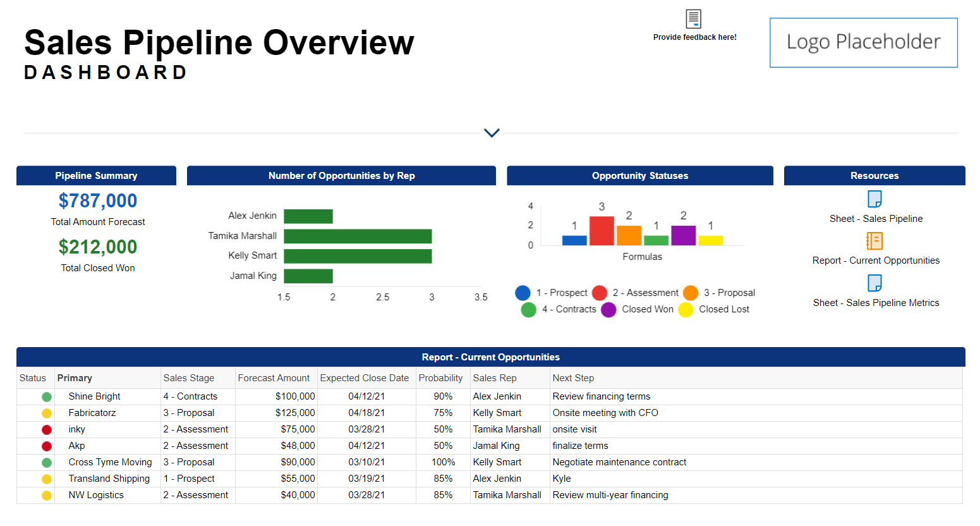Open the Report - Current Opportunities notebook icon
Image resolution: width=980 pixels, height=526 pixels.
point(874,241)
